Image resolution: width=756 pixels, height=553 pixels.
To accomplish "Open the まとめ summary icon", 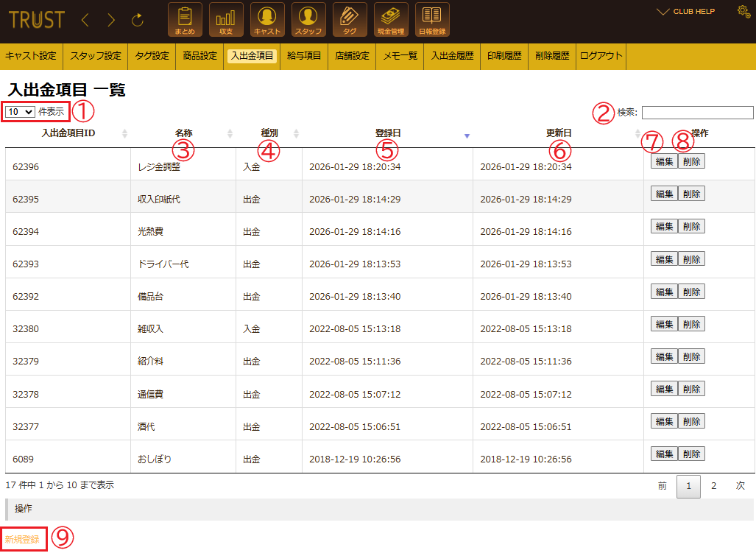I will [185, 20].
